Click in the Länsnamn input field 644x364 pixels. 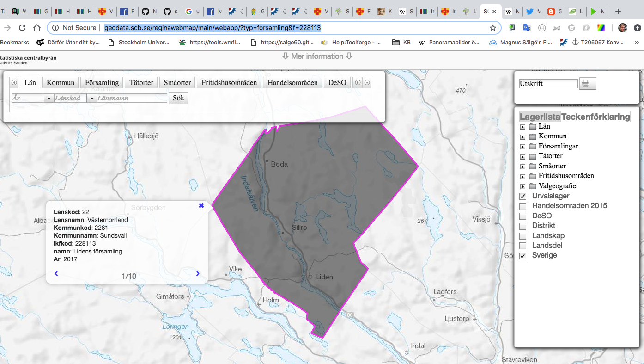(132, 98)
